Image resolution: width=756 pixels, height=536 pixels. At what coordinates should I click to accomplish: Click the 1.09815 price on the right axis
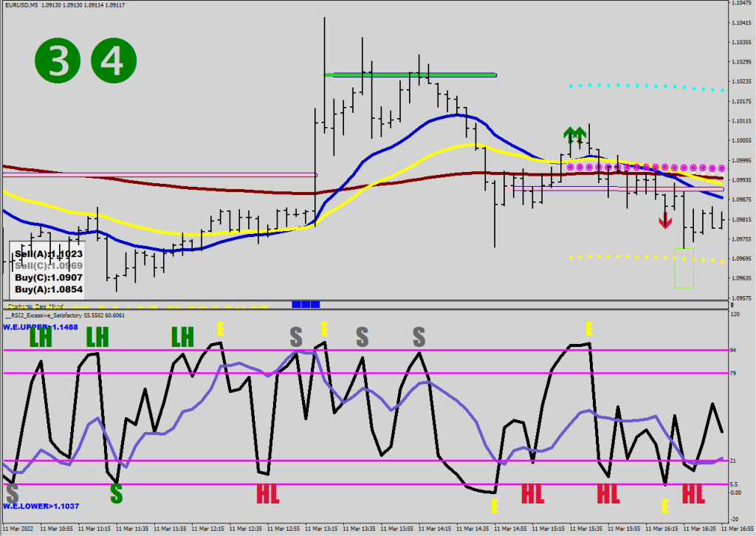click(x=740, y=219)
